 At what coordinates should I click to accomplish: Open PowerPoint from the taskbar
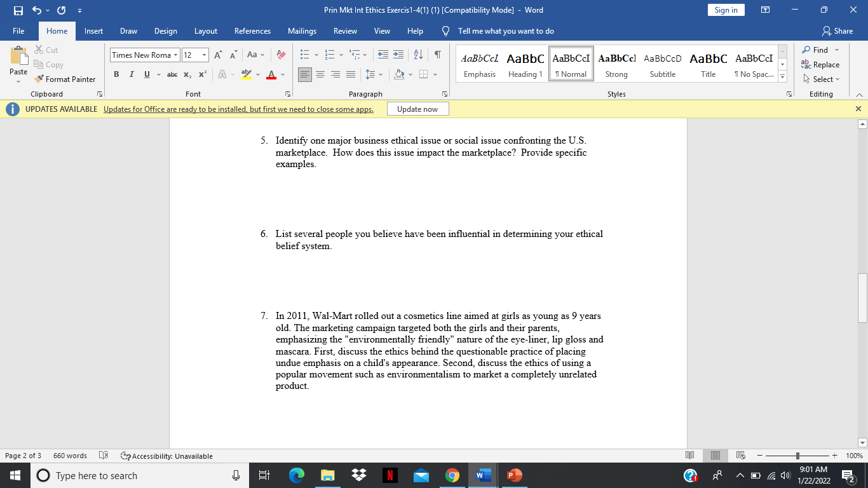point(513,475)
